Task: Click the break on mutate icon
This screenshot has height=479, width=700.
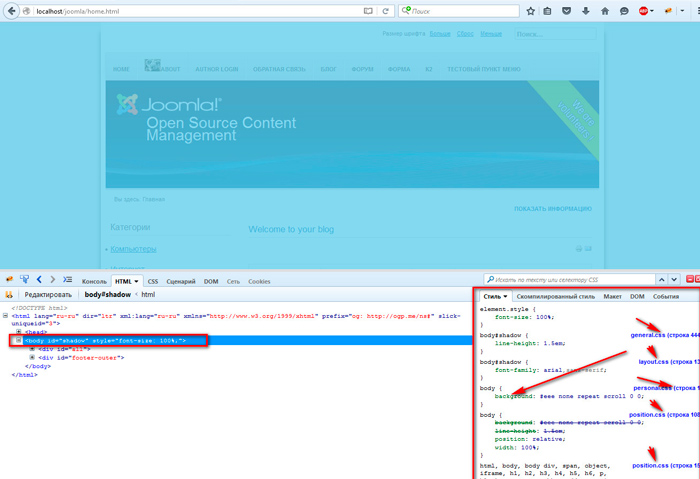Action: tap(8, 295)
